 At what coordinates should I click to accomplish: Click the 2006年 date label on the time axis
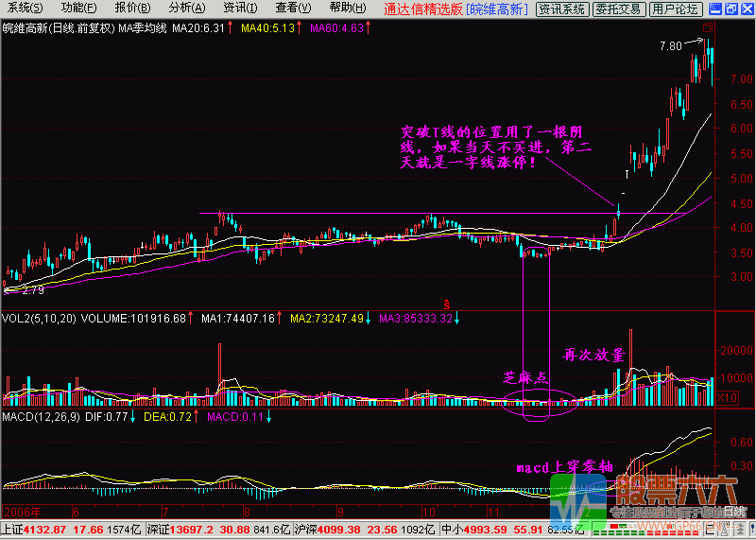click(22, 512)
